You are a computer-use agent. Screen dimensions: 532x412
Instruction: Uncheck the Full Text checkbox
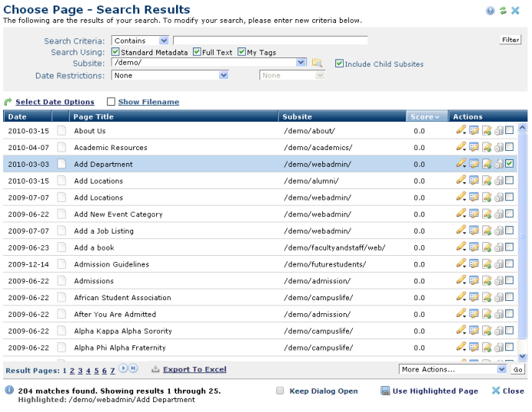pos(197,52)
